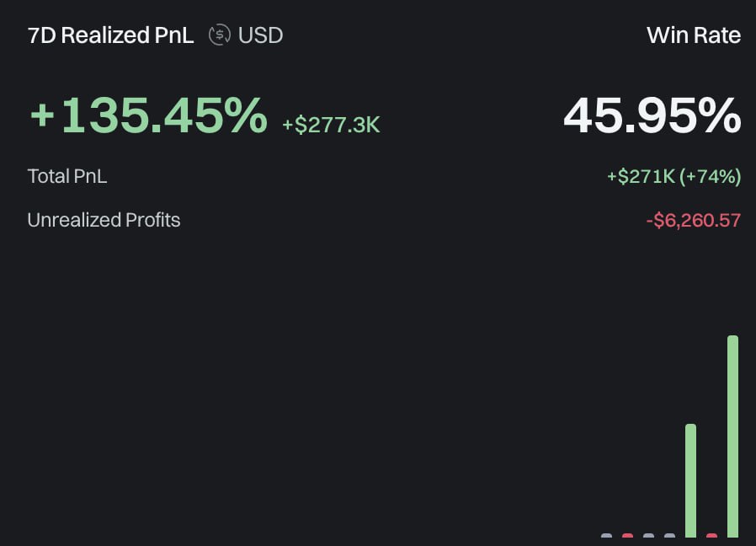Select the Unrealized Profits label

point(104,220)
